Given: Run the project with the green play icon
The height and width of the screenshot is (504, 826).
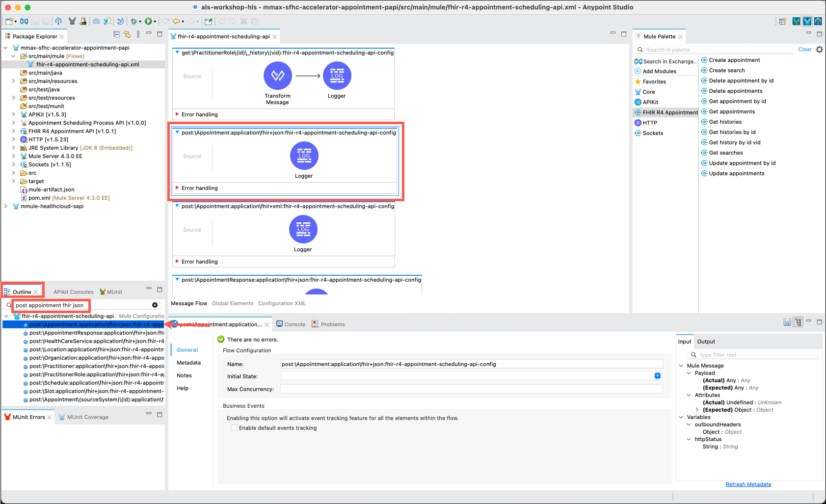Looking at the screenshot, I should tap(148, 22).
